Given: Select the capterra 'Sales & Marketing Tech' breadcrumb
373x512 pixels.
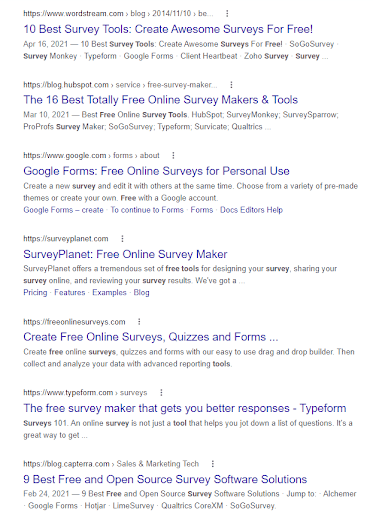Looking at the screenshot, I should click(x=158, y=464).
